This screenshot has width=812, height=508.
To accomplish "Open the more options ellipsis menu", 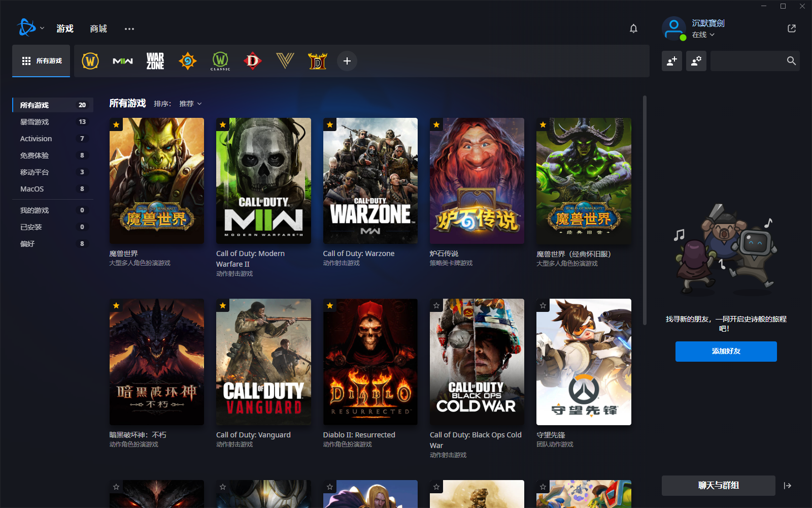I will click(129, 29).
